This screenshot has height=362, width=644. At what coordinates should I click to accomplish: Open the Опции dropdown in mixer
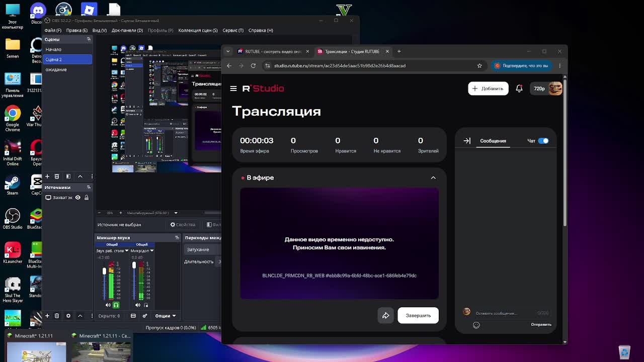tap(166, 316)
